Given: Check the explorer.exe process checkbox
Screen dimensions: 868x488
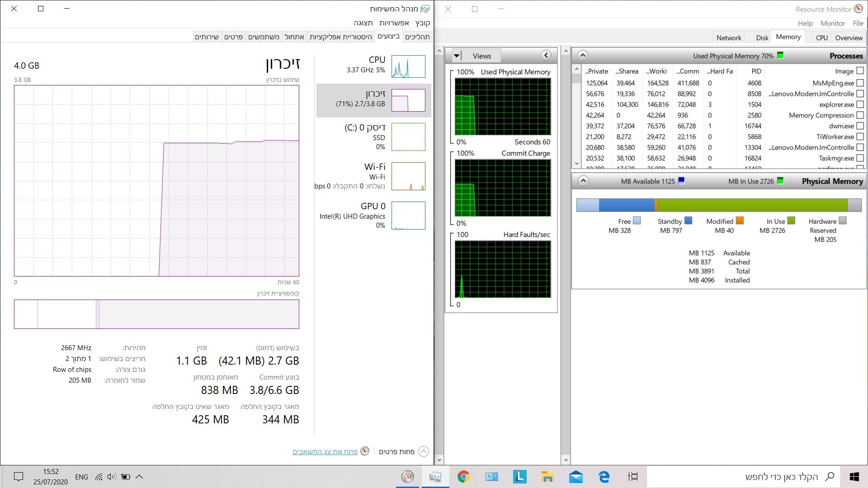Looking at the screenshot, I should (860, 104).
